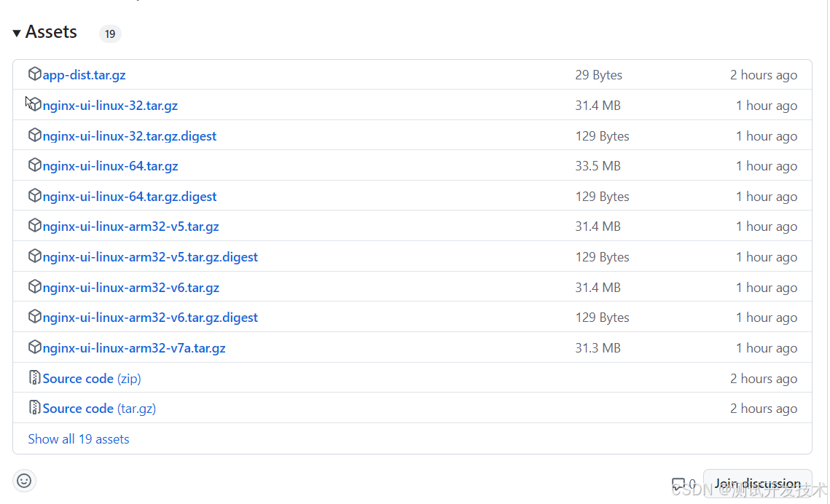Viewport: 830px width, 504px height.
Task: Click the 19 assets count badge
Action: coord(110,34)
